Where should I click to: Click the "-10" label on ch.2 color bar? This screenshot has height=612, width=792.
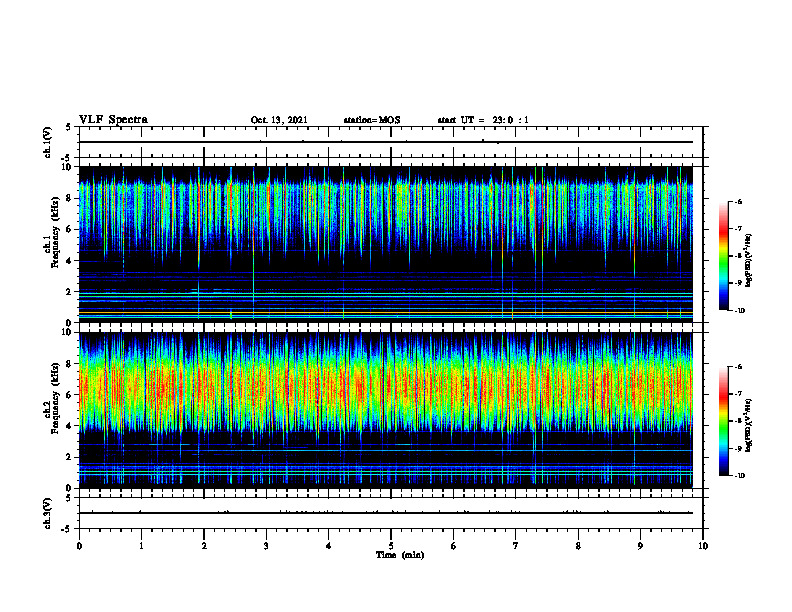point(740,476)
